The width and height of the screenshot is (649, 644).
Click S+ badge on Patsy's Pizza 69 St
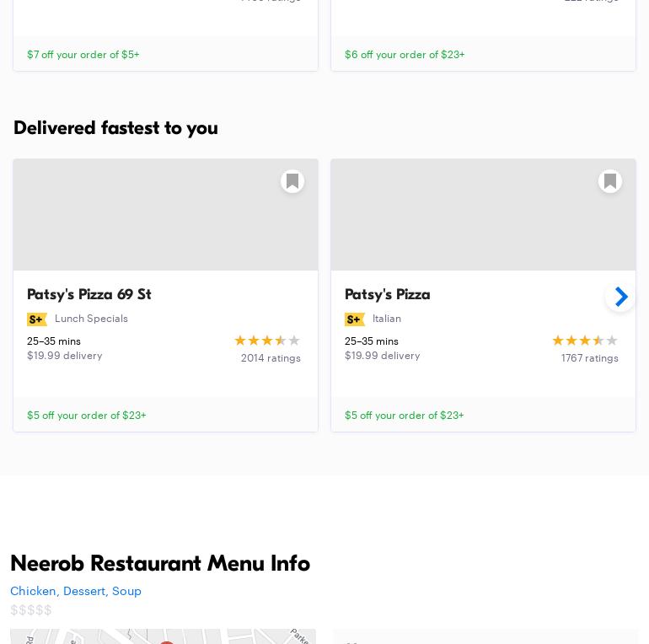36,319
